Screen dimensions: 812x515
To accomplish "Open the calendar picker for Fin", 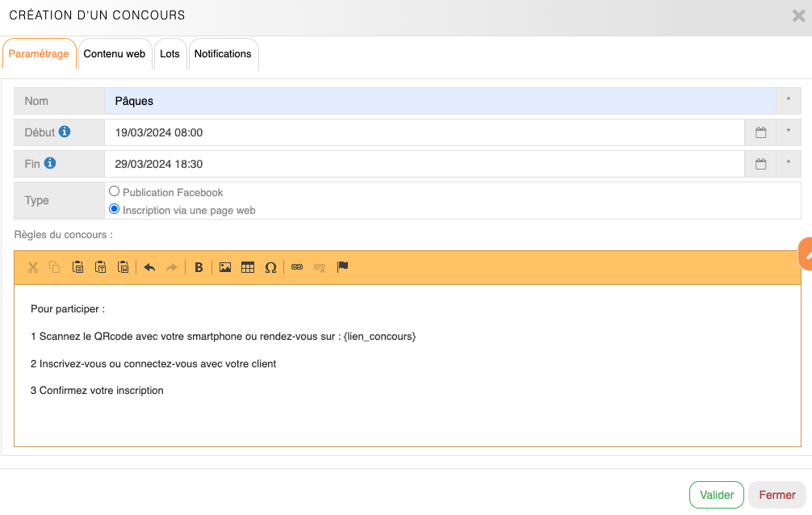I will point(760,164).
